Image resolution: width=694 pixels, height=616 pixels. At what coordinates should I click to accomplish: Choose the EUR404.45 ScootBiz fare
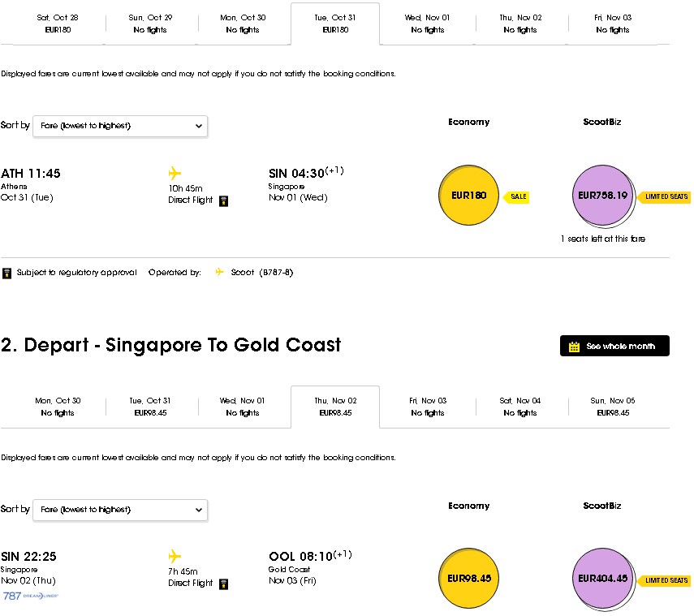pyautogui.click(x=603, y=578)
